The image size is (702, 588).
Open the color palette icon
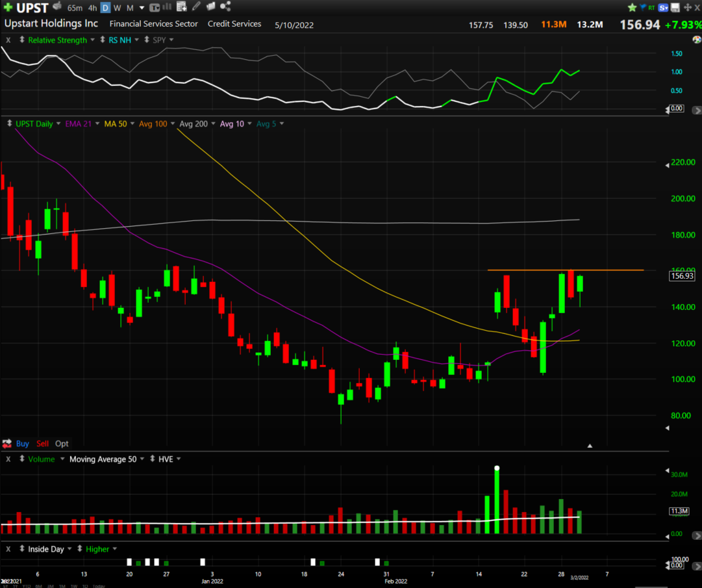pos(697,40)
